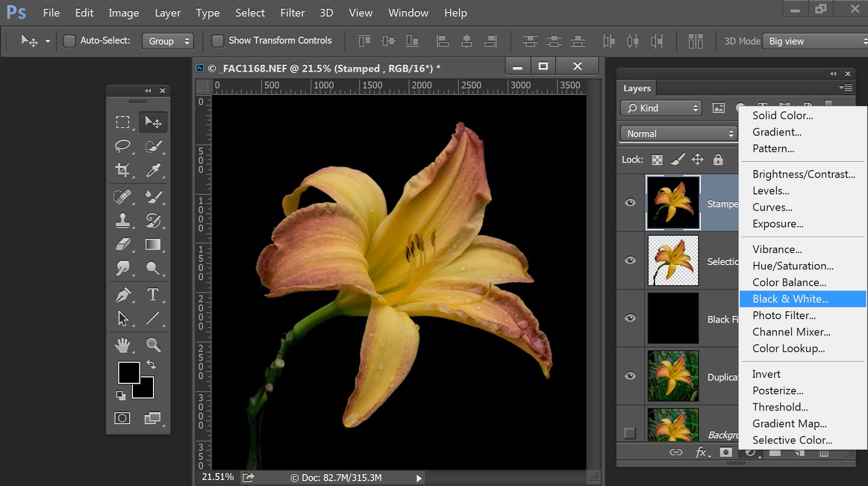Click the Add layer mask icon

pyautogui.click(x=726, y=452)
